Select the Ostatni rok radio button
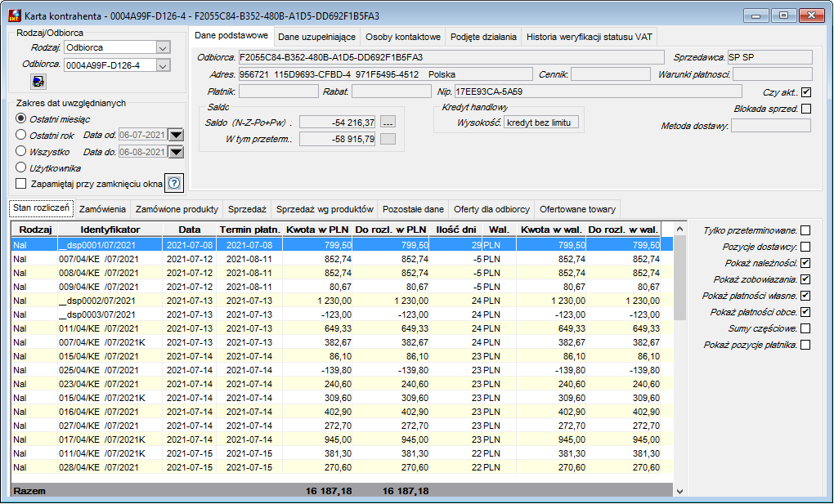834x504 pixels. pyautogui.click(x=20, y=135)
